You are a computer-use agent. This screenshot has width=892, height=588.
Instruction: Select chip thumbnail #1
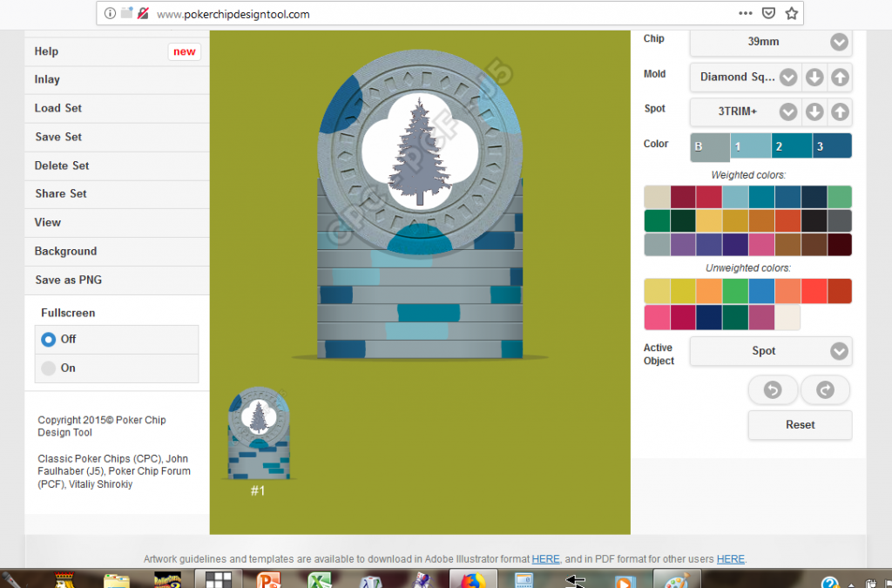(258, 436)
